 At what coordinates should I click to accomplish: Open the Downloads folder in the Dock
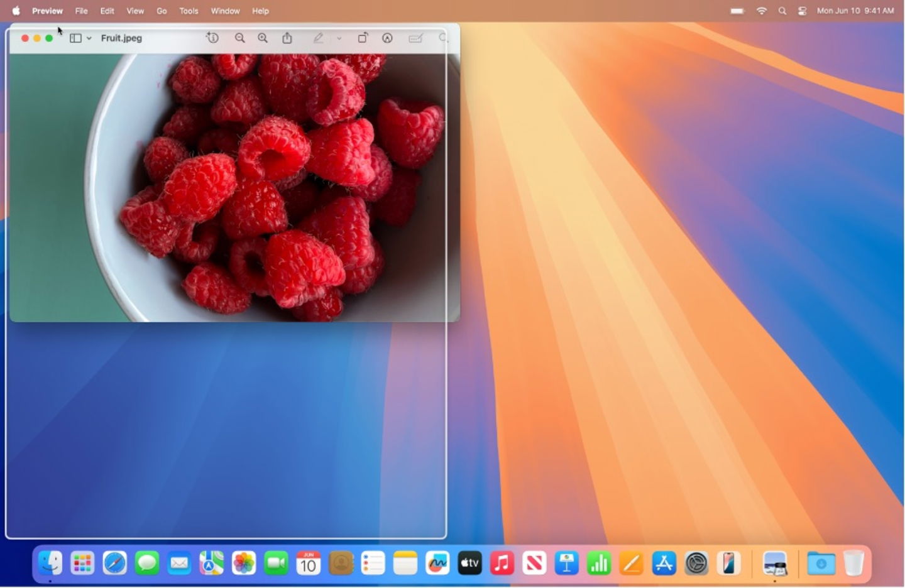821,563
